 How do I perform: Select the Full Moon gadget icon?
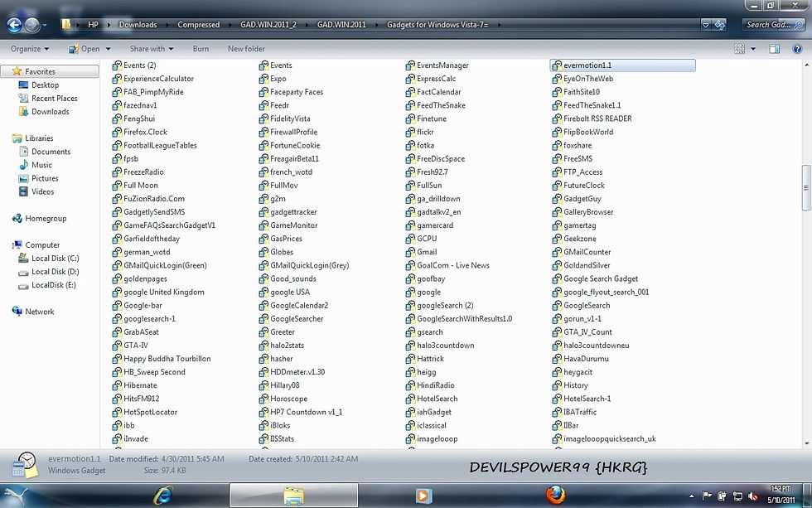(117, 186)
